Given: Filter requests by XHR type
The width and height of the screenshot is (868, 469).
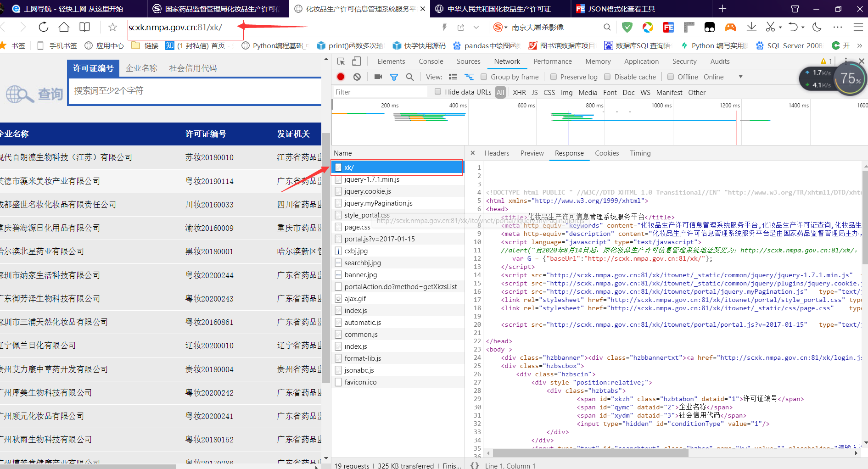Looking at the screenshot, I should (519, 92).
